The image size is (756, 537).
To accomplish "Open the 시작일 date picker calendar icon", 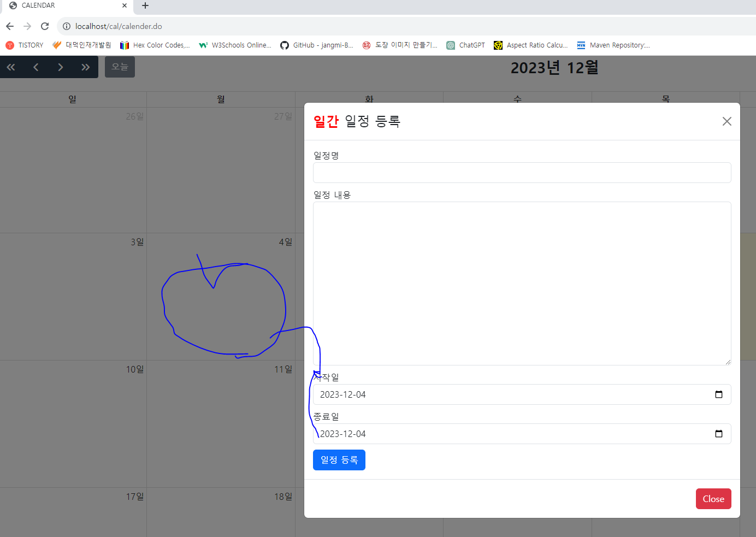I will (x=719, y=394).
